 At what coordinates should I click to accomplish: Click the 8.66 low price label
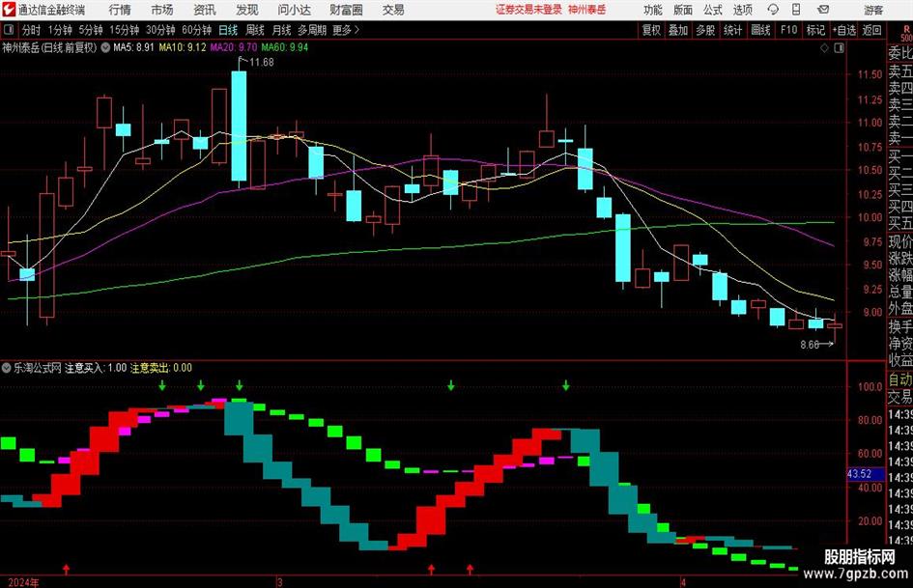point(810,345)
